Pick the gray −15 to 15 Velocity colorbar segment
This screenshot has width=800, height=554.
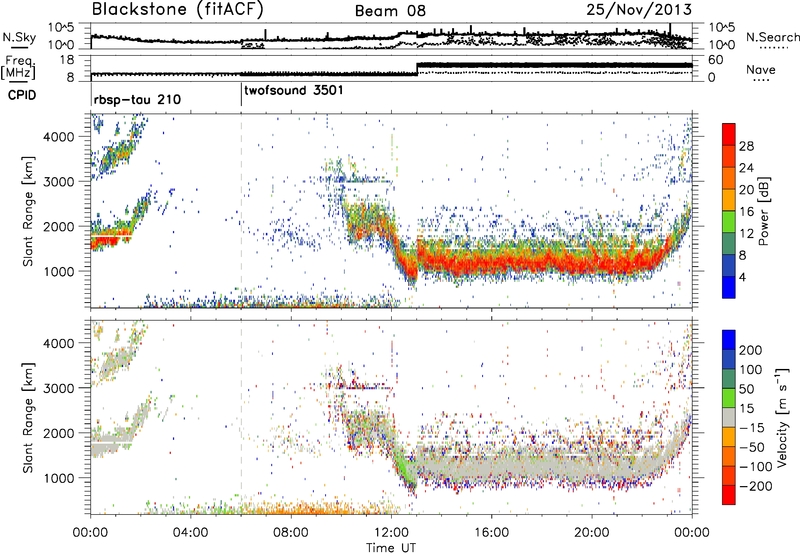coord(729,417)
